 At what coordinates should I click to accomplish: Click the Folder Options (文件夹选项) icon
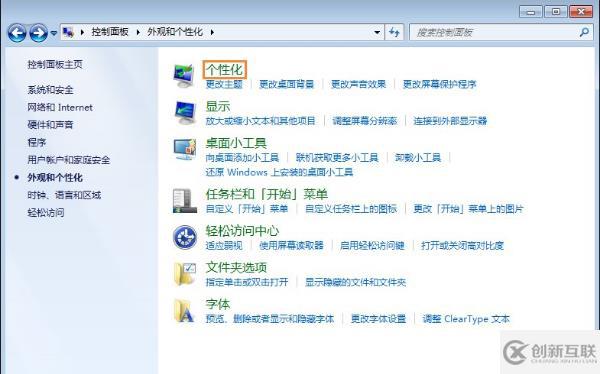[x=185, y=274]
